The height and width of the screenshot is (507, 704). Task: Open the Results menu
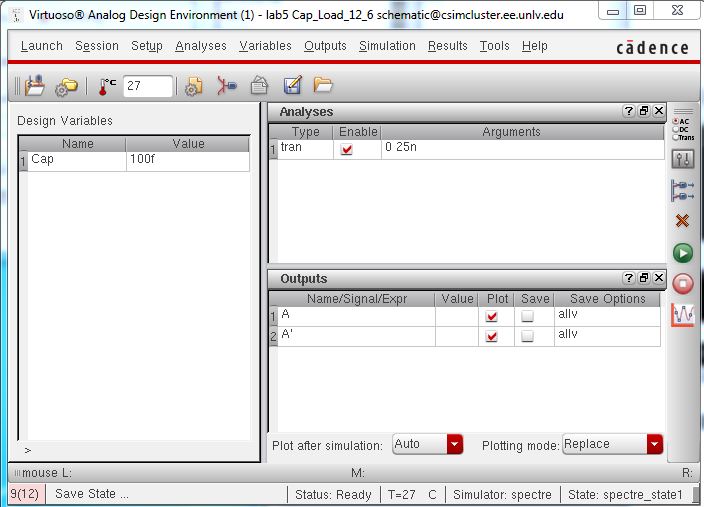pos(448,46)
